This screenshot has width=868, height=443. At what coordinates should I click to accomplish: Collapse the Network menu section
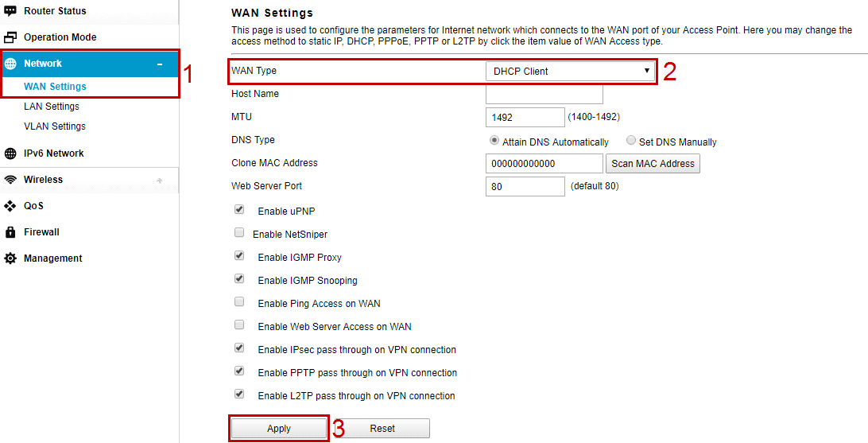[160, 64]
